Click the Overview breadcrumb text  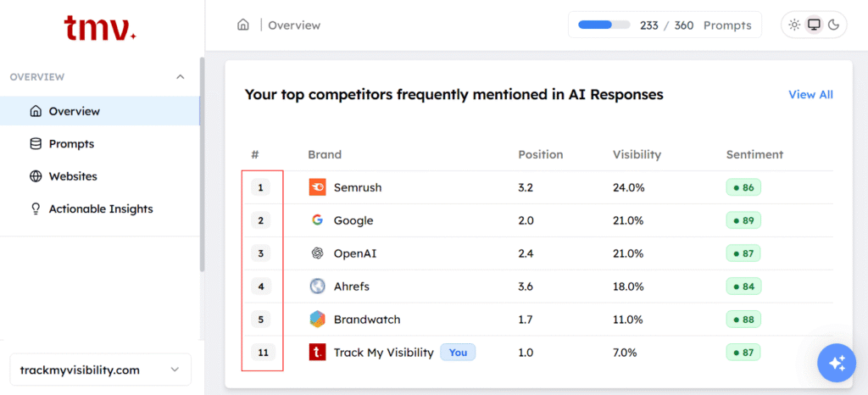pos(294,25)
